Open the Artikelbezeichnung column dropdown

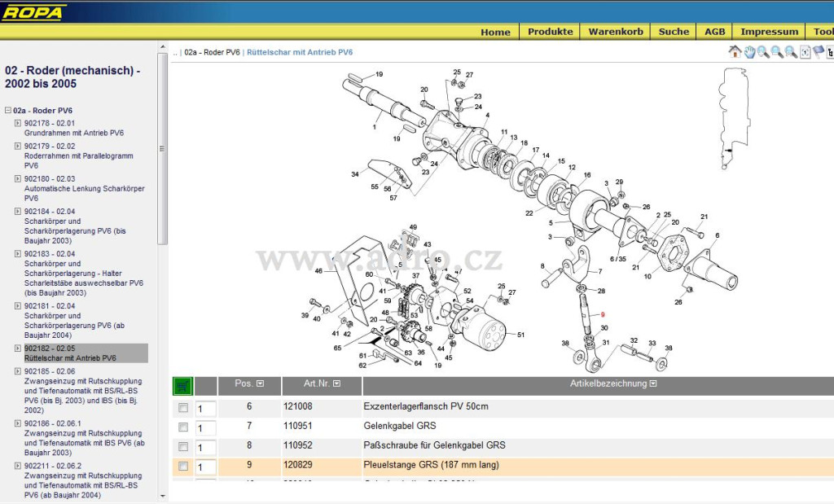click(x=653, y=383)
